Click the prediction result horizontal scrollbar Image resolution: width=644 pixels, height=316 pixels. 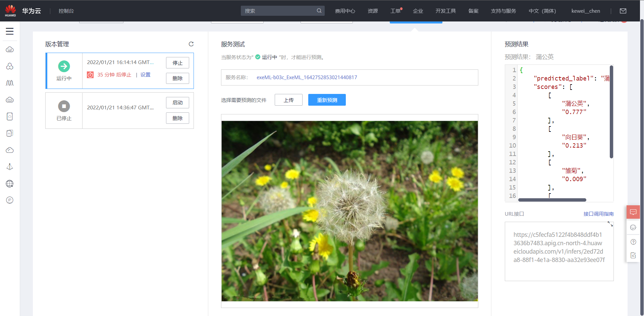tap(552, 200)
